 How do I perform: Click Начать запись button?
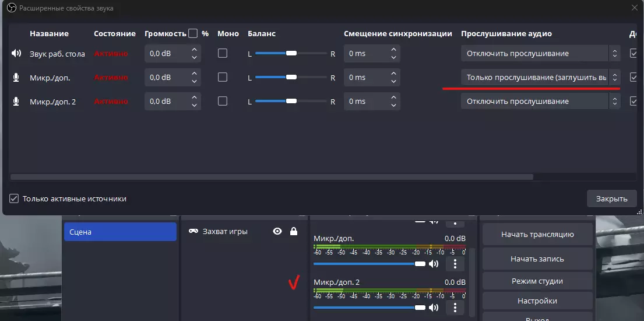click(x=537, y=259)
